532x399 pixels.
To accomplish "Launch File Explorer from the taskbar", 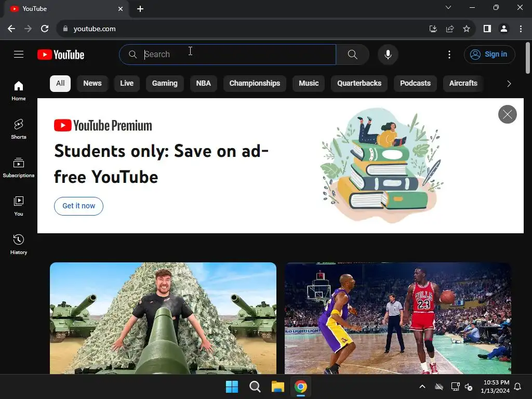I will 277,387.
